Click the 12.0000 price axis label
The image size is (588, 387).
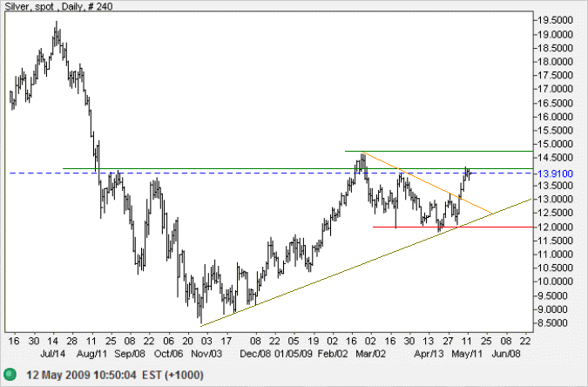click(x=555, y=227)
